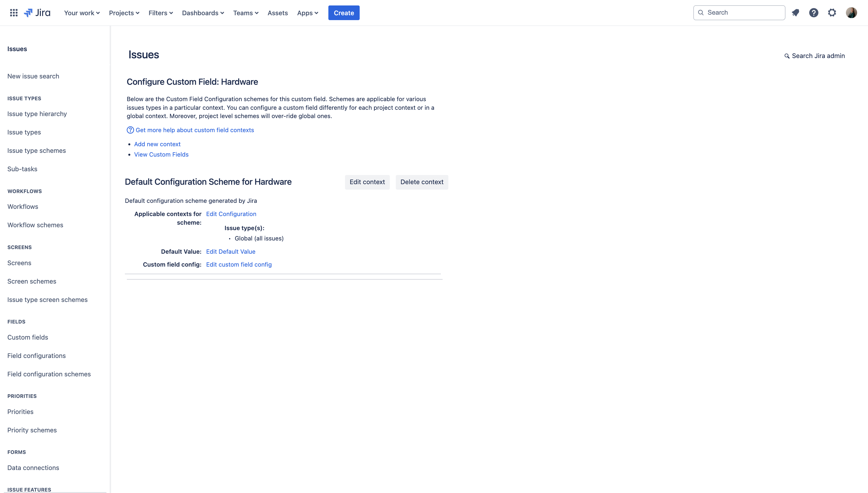Click Delete context button for Hardware

[421, 182]
